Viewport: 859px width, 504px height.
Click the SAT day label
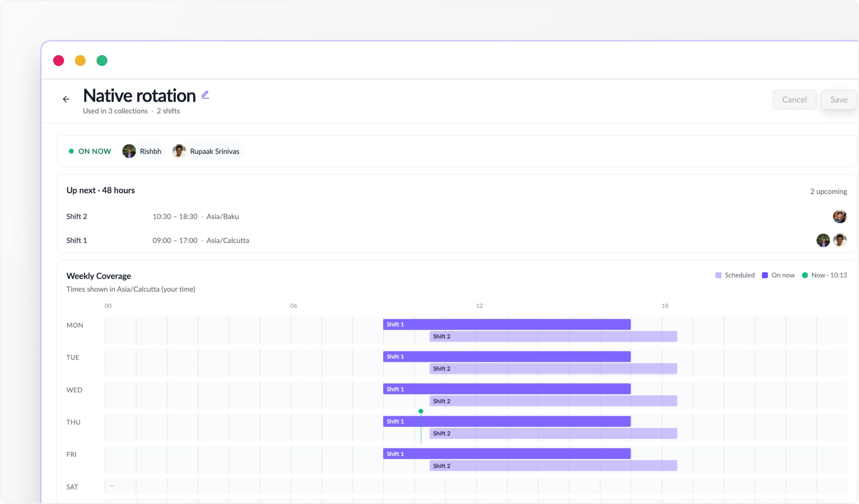[72, 487]
